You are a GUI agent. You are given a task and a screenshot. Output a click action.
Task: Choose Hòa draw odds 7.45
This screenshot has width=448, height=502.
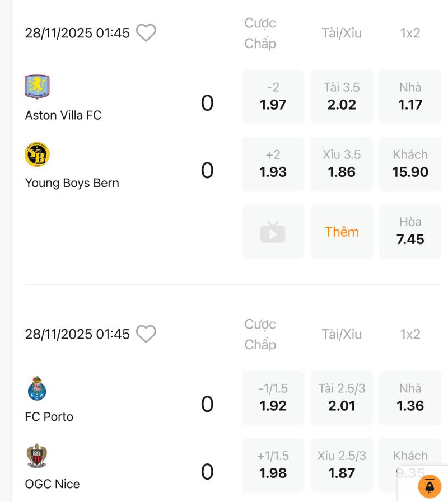(x=410, y=232)
